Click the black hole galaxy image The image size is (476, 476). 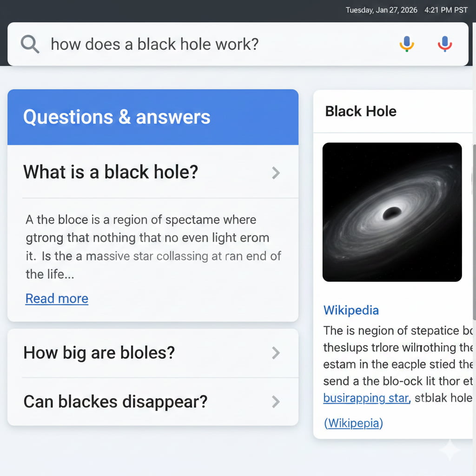click(392, 212)
